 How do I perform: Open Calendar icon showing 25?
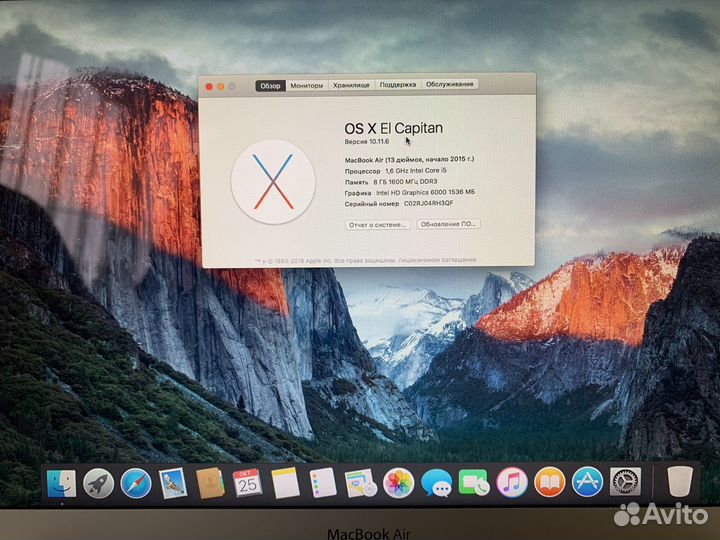click(248, 483)
